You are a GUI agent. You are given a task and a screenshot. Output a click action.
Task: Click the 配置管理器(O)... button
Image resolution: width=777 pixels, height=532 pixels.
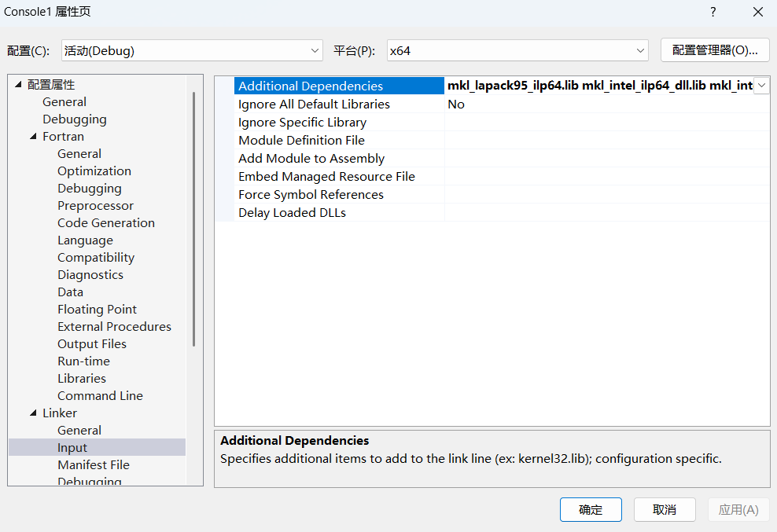(x=715, y=50)
